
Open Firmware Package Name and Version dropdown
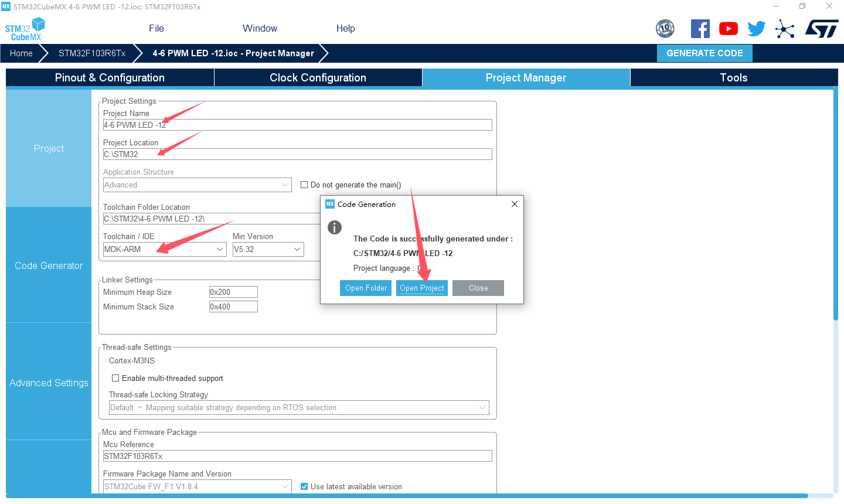[198, 486]
